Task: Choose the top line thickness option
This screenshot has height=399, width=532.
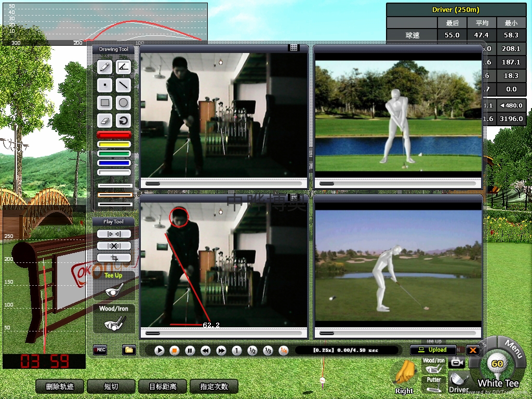Action: point(115,185)
